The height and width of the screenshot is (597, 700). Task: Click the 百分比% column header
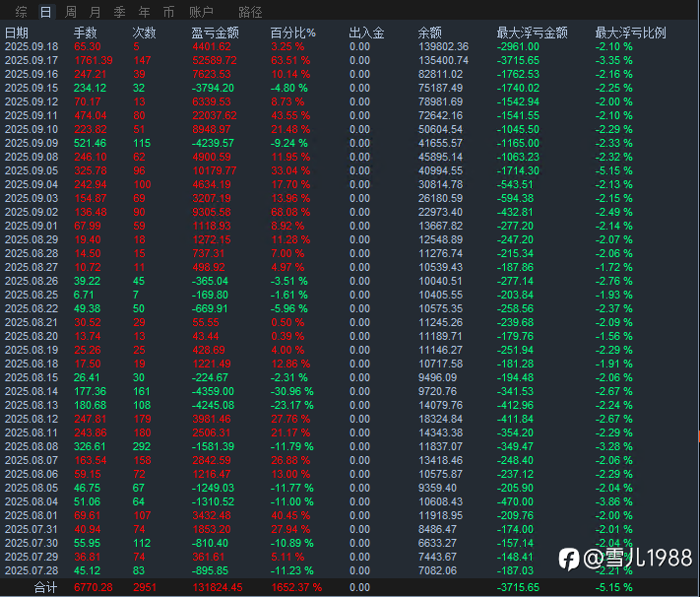(292, 33)
